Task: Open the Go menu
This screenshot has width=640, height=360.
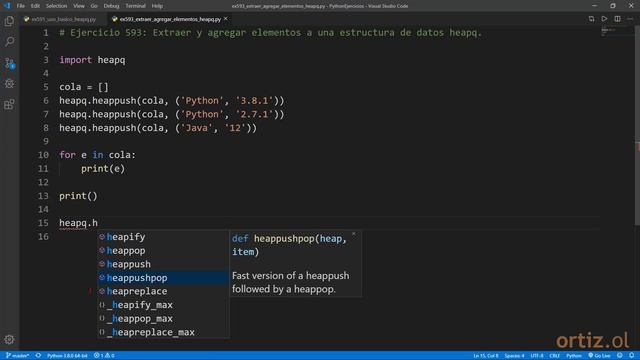Action: pos(94,6)
